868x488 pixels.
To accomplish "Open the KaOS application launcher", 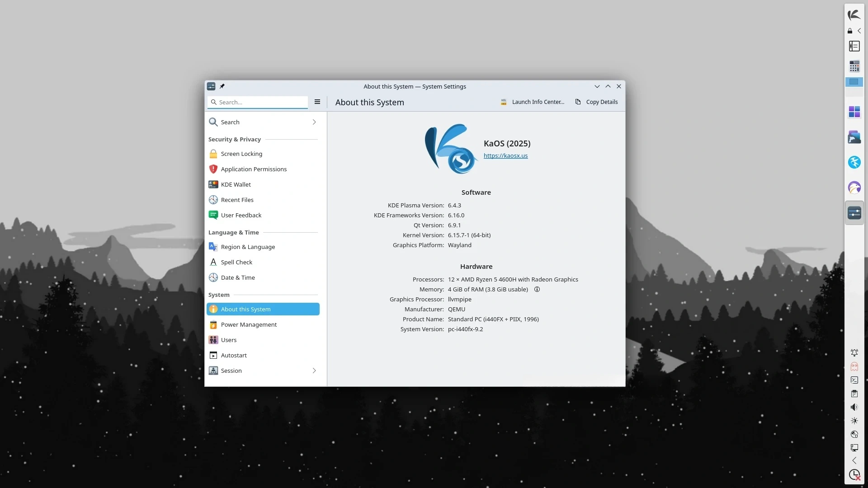I will pos(854,15).
